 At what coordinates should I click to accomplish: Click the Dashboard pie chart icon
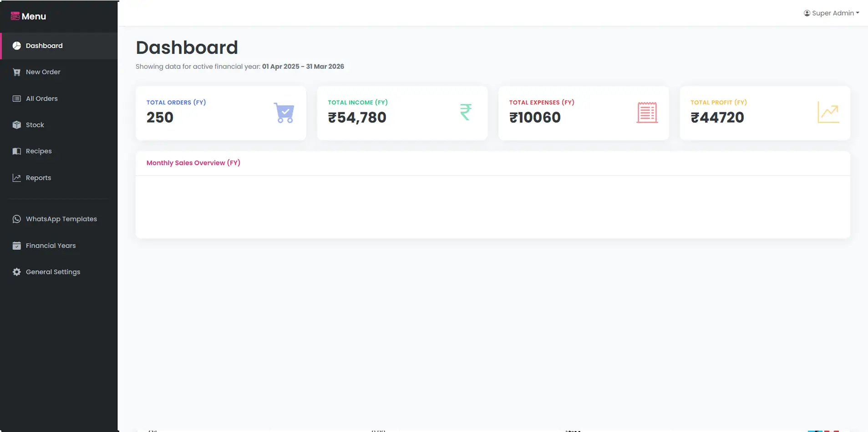pos(17,46)
